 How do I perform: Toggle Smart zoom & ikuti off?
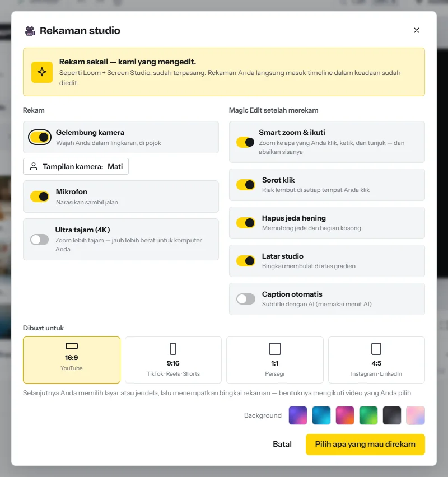(246, 142)
